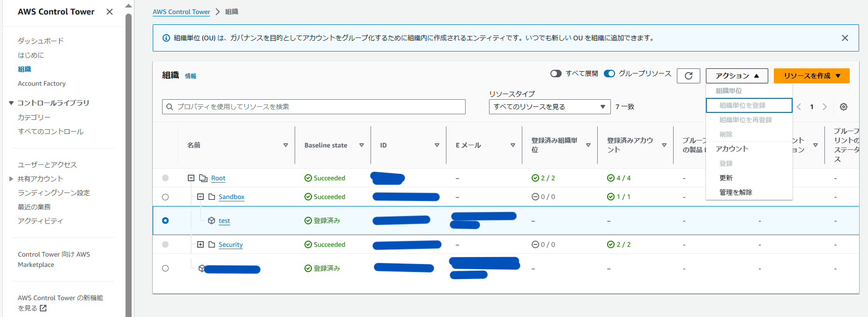This screenshot has height=317, width=868.
Task: Dismiss the OU info banner
Action: pyautogui.click(x=845, y=38)
